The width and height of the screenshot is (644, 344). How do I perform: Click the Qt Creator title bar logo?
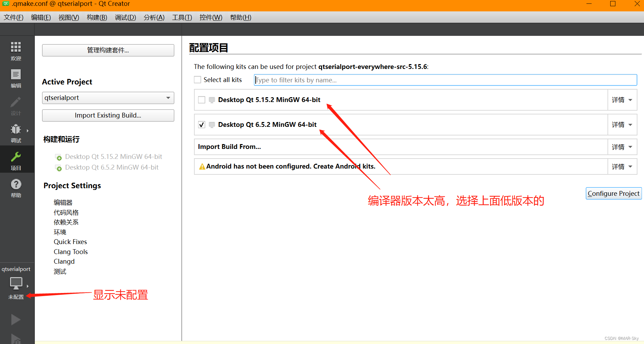[6, 4]
